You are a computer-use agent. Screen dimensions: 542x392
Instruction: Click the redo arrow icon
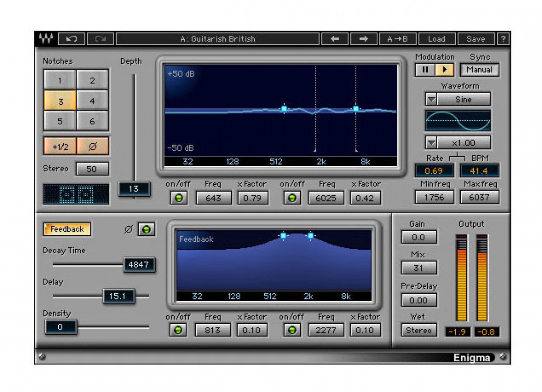tap(100, 39)
